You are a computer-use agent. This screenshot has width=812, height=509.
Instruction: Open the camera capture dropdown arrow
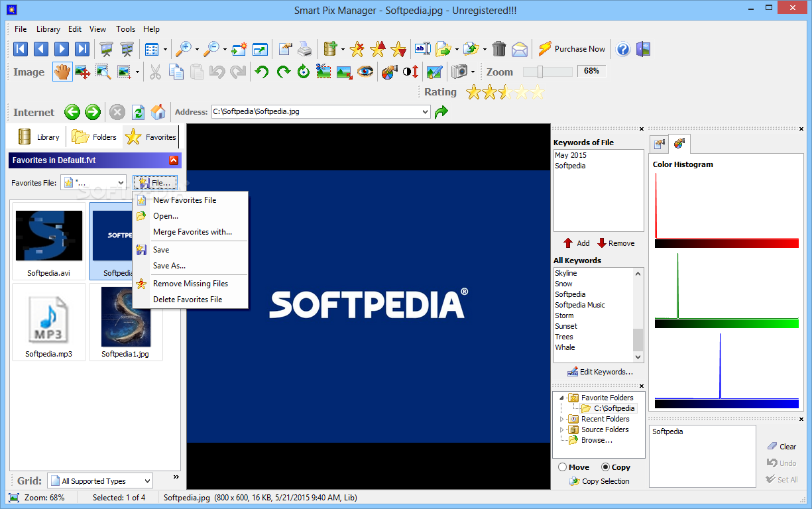pyautogui.click(x=473, y=72)
